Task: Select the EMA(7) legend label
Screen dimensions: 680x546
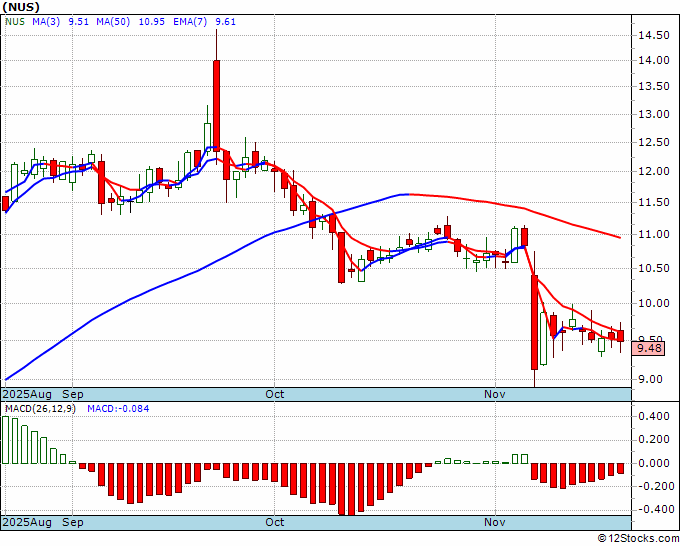Action: (x=190, y=22)
